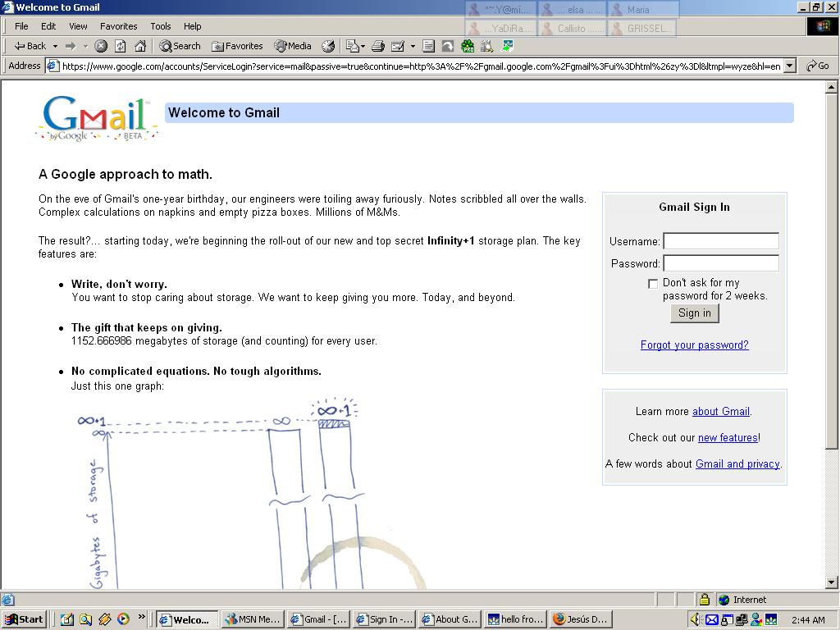The width and height of the screenshot is (840, 630).
Task: Click the Forward arrow button
Action: tap(71, 46)
